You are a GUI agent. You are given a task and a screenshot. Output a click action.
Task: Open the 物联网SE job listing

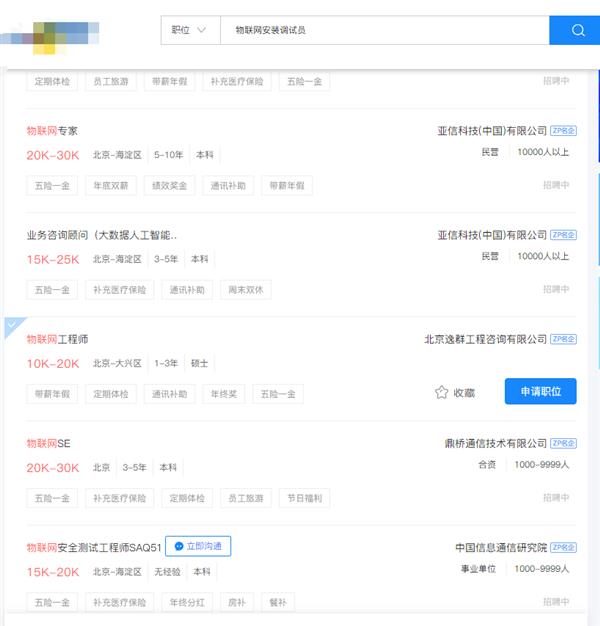click(x=48, y=444)
